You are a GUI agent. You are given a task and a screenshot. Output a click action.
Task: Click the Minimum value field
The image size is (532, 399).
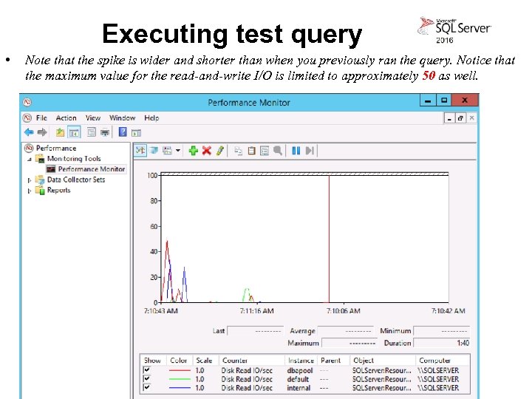(442, 331)
